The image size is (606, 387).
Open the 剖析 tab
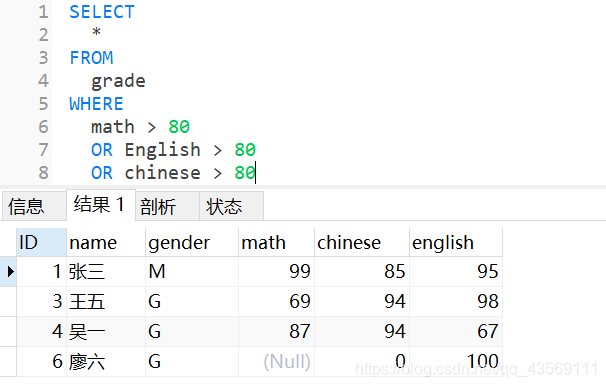(167, 206)
